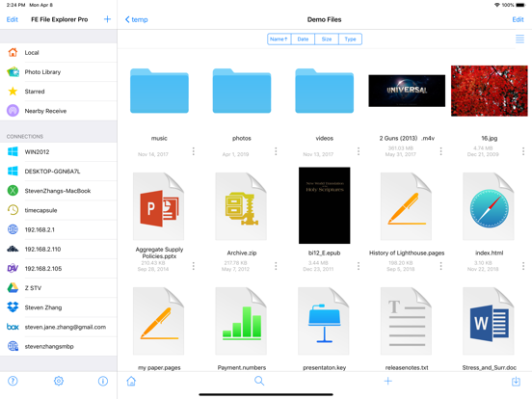The width and height of the screenshot is (532, 399).
Task: Open Nearby Receive
Action: coord(59,111)
